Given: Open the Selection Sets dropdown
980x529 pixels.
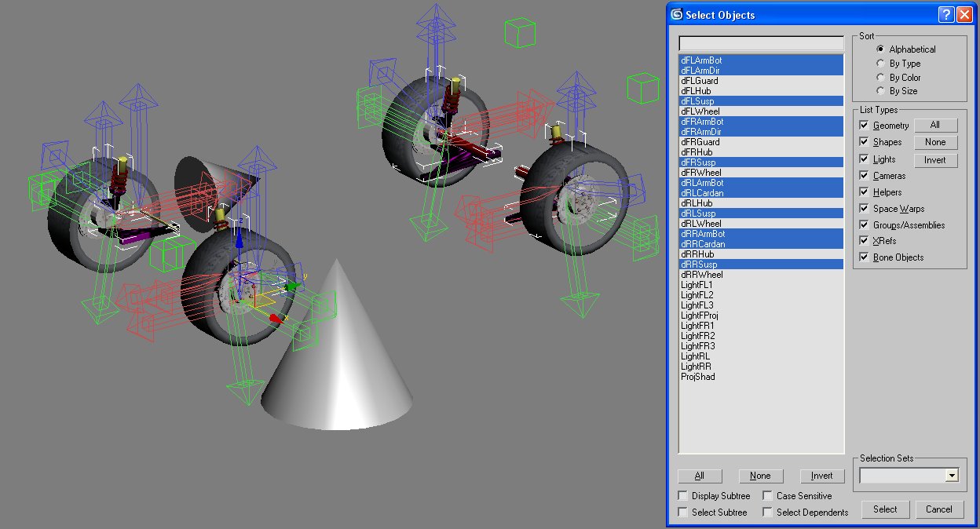Looking at the screenshot, I should [x=952, y=476].
